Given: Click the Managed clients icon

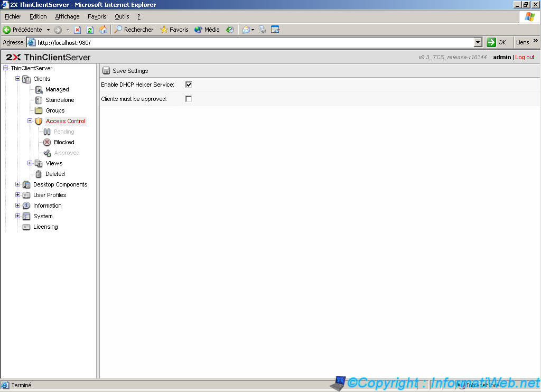Looking at the screenshot, I should [39, 90].
